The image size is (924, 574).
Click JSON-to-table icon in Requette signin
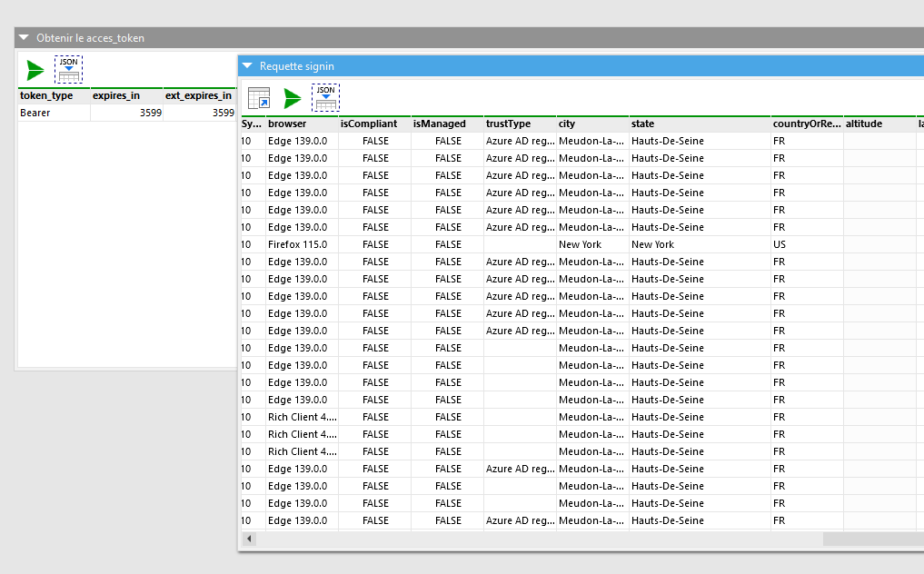point(325,98)
